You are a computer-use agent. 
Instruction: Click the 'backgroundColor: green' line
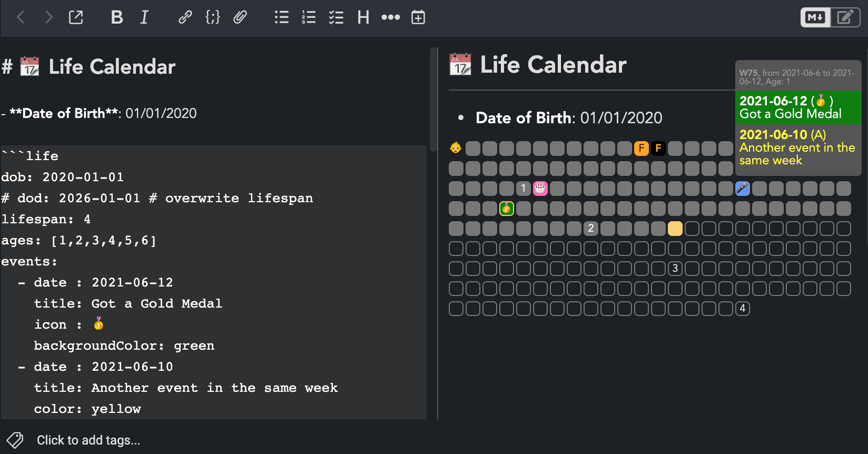click(x=124, y=346)
